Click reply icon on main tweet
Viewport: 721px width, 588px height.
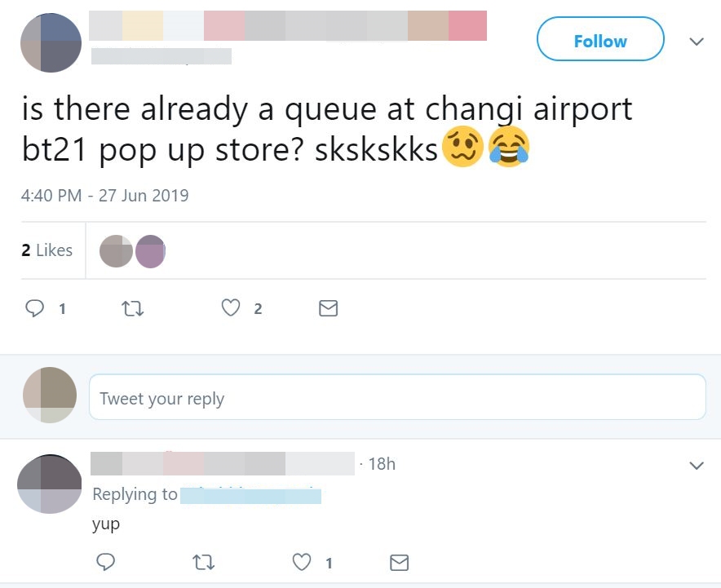pos(35,308)
